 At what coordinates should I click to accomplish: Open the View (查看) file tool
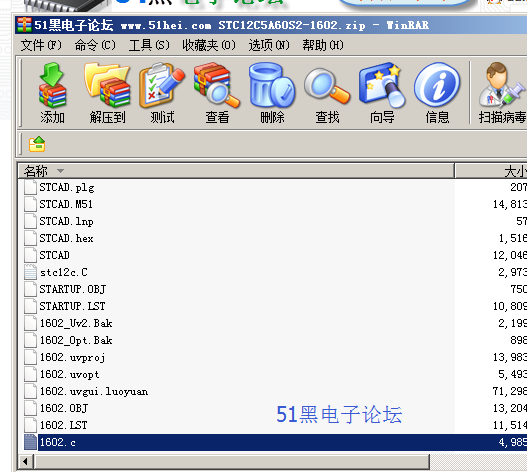(217, 93)
